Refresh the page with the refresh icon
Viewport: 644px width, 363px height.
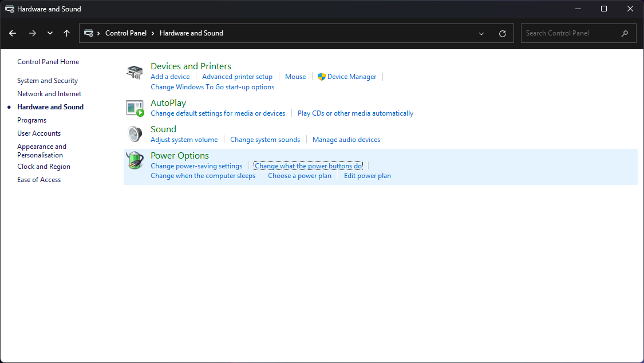[x=503, y=33]
